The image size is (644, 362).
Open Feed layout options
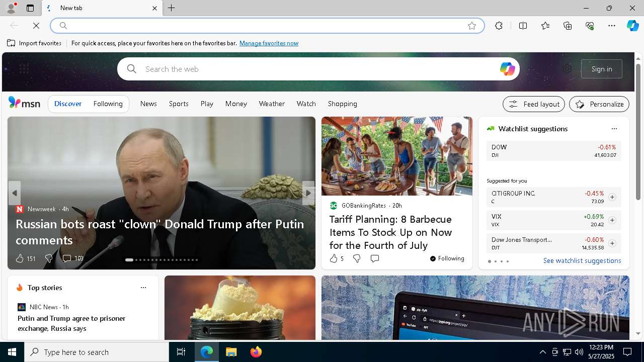[534, 104]
